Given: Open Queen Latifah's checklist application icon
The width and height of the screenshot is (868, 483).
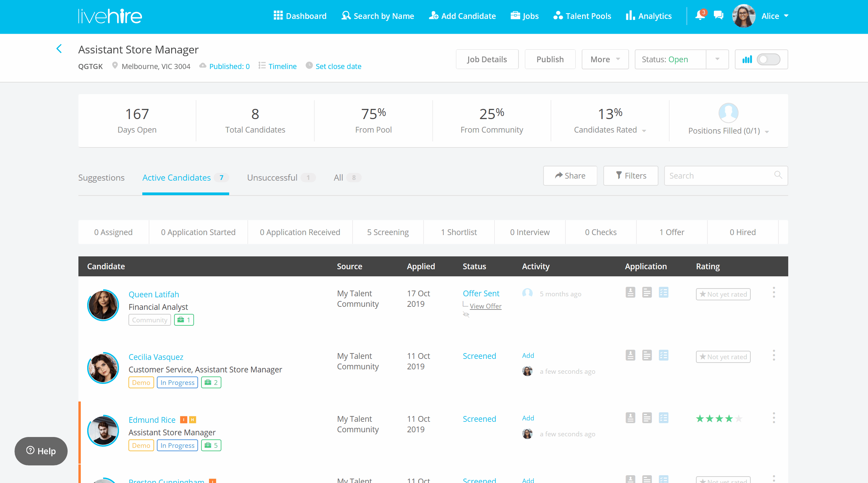Looking at the screenshot, I should click(x=664, y=292).
